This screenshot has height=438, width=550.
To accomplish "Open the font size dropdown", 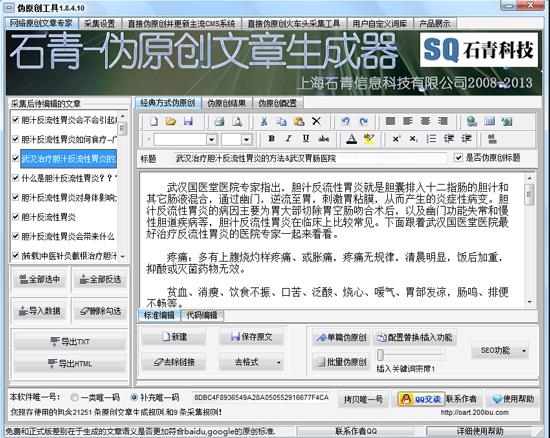I will point(247,140).
